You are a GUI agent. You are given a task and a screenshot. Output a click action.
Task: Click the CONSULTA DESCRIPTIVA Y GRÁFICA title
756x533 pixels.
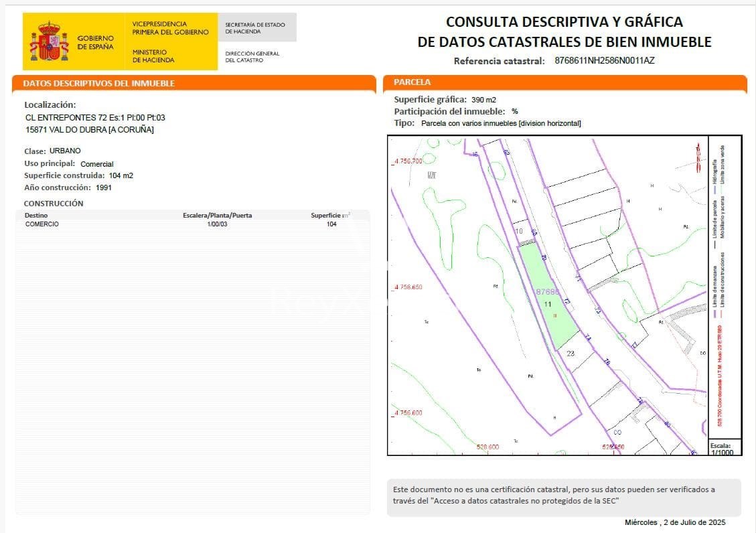click(x=579, y=21)
